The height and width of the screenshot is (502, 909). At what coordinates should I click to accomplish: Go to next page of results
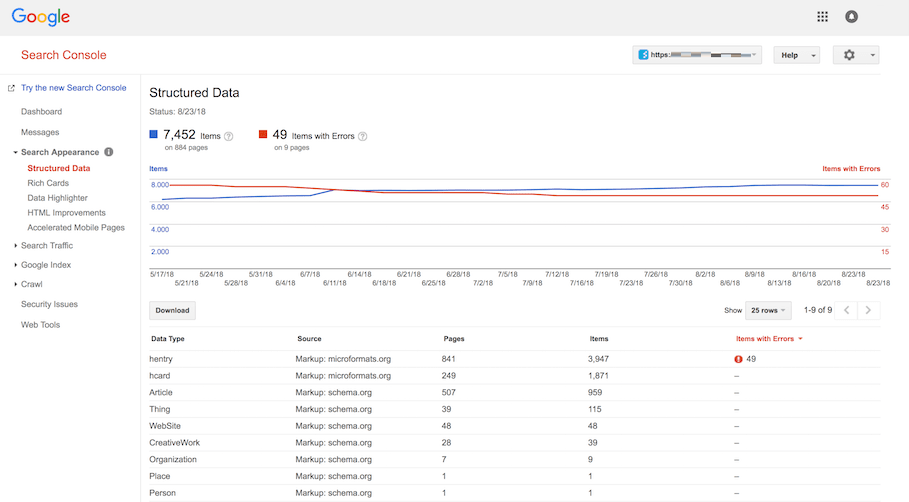868,310
